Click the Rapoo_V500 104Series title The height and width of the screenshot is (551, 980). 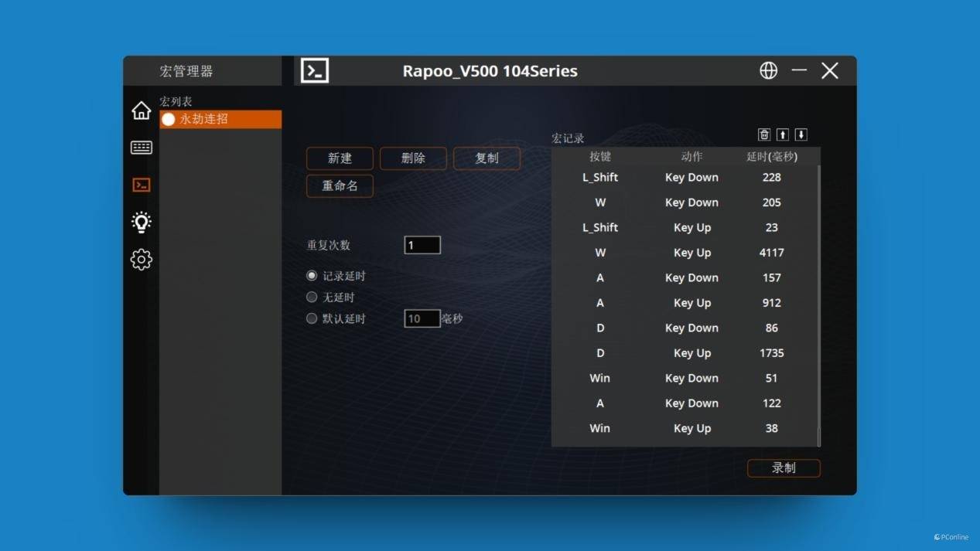pos(490,71)
